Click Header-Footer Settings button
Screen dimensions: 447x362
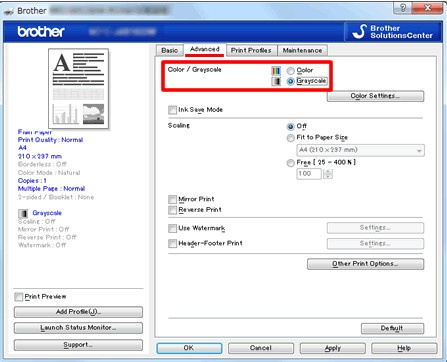click(375, 244)
